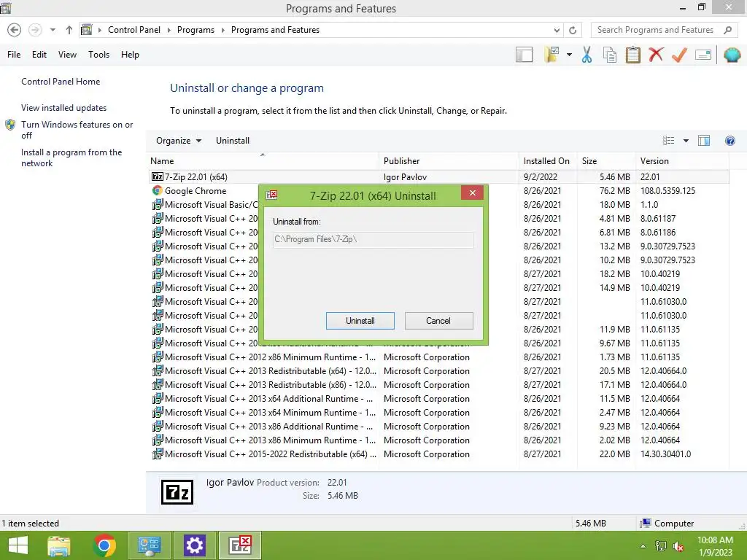Image resolution: width=747 pixels, height=560 pixels.
Task: Click Turn Windows features on or off
Action: 77,130
